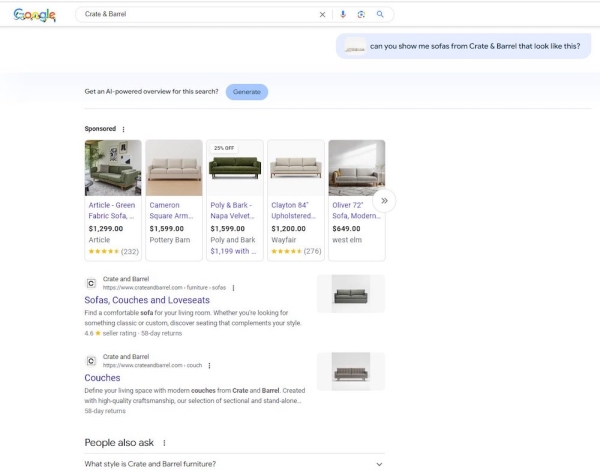Viewport: 600px width, 470px height.
Task: Click the magnifying glass search button
Action: coord(380,15)
